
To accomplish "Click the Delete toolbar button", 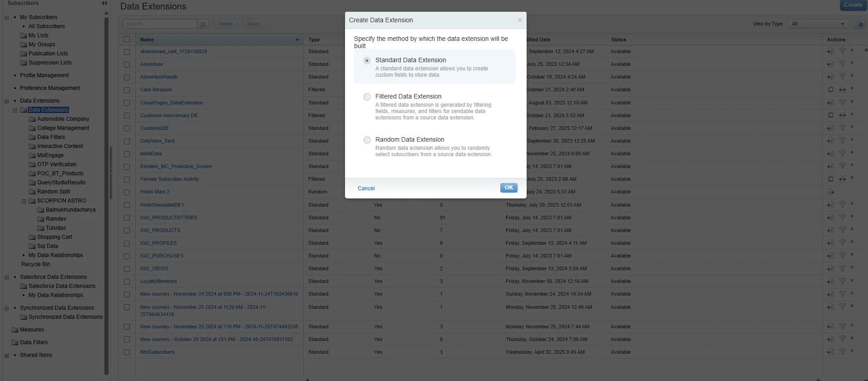I will point(225,24).
